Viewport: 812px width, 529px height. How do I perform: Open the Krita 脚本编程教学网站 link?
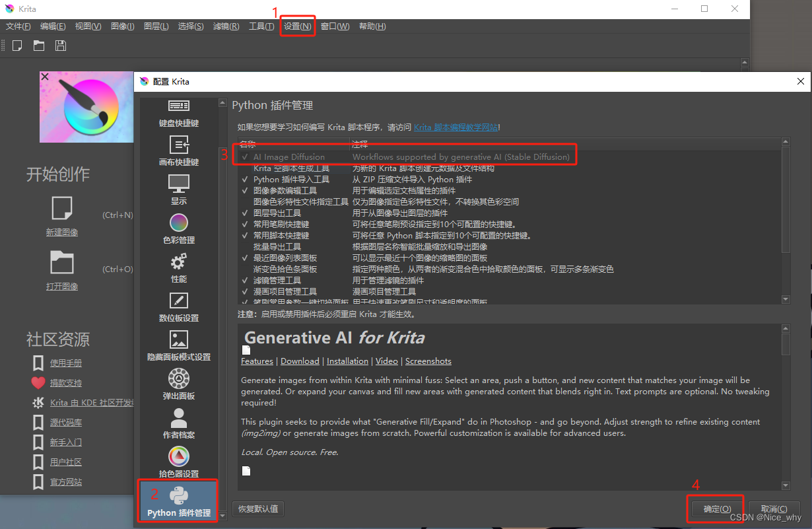pos(456,127)
